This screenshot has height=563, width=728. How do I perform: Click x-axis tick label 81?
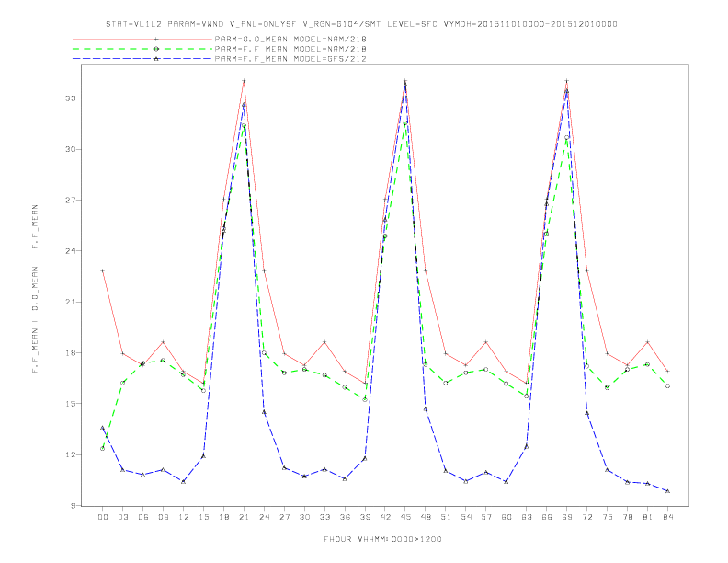pyautogui.click(x=648, y=517)
